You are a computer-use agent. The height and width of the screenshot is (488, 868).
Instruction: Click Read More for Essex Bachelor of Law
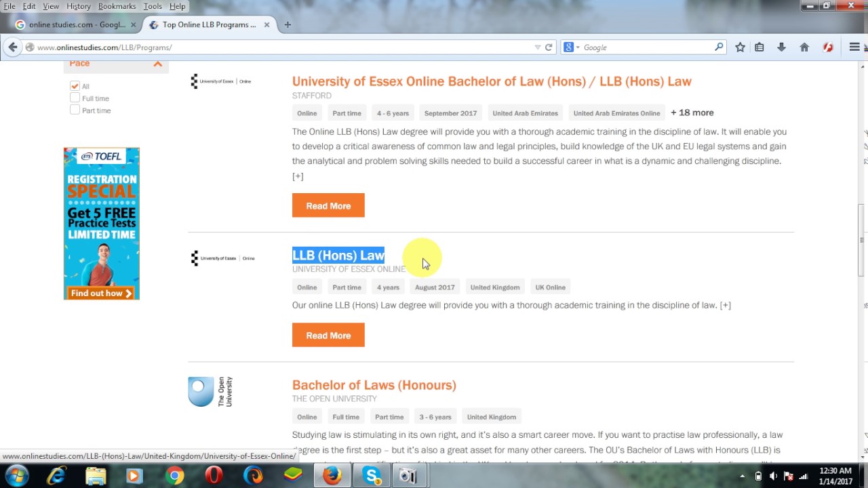pyautogui.click(x=328, y=205)
